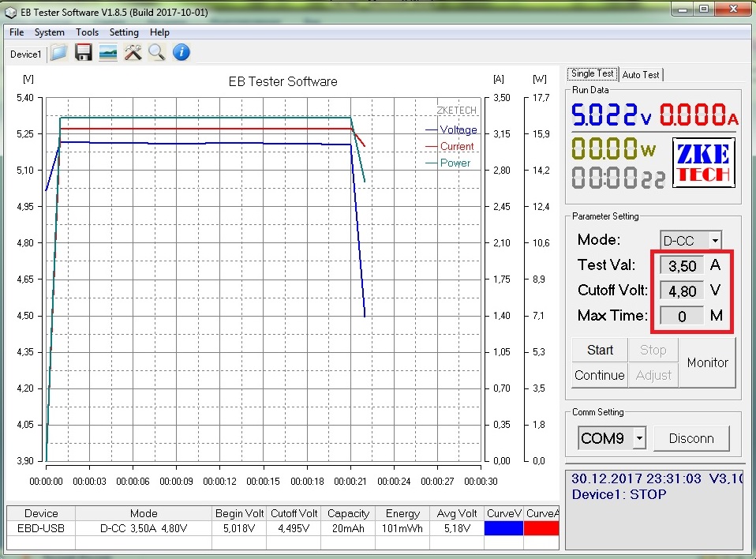Click the magnifying glass toolbar icon
Screen dimensions: 756x559
click(x=157, y=52)
